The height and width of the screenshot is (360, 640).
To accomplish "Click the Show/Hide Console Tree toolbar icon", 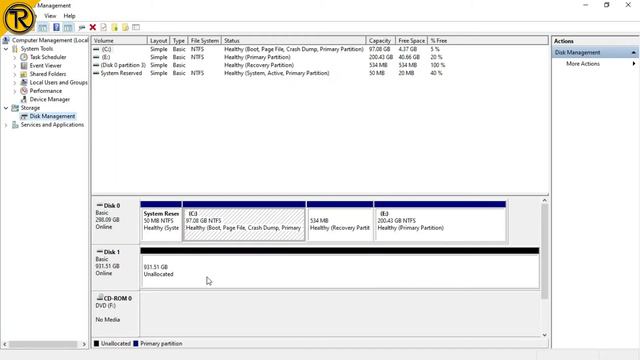I will 42,27.
